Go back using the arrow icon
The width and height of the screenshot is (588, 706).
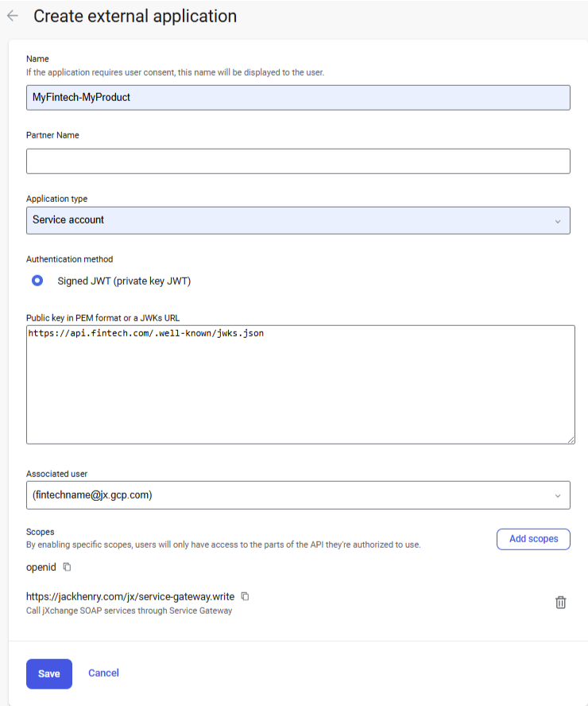pyautogui.click(x=13, y=16)
